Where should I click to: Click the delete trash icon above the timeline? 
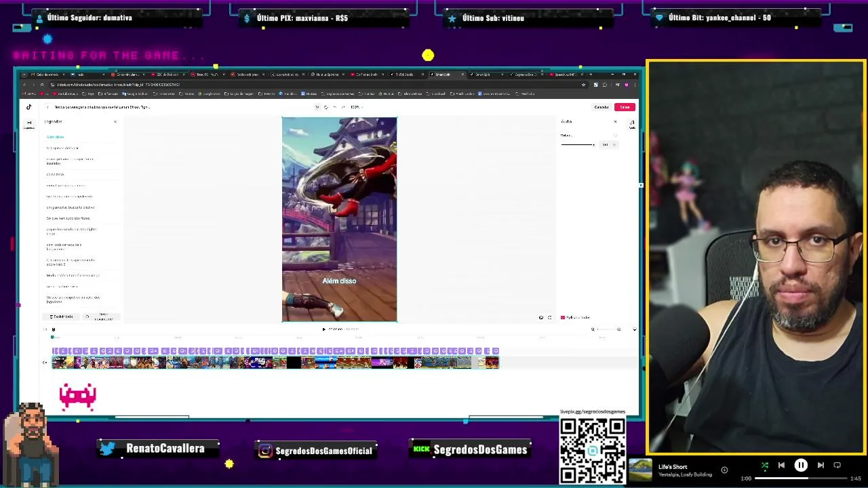point(54,329)
